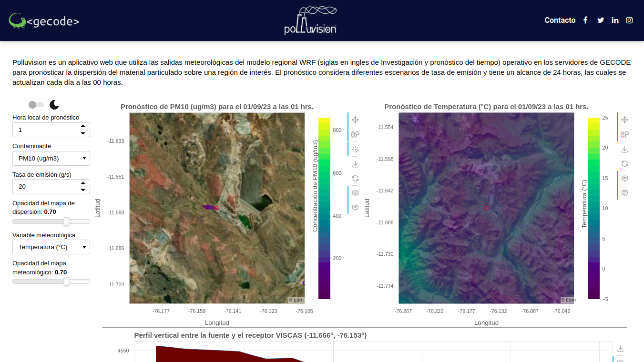Reset the PM10 map view
Image resolution: width=644 pixels, height=362 pixels.
tap(355, 179)
